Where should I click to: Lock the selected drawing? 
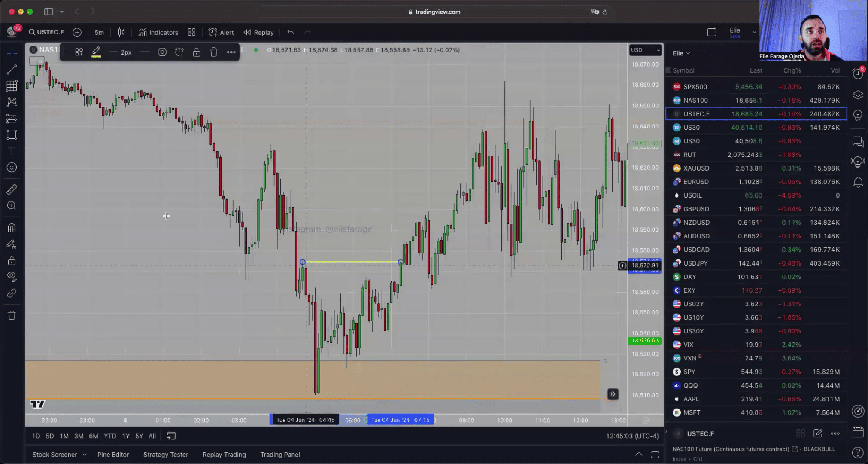click(197, 52)
